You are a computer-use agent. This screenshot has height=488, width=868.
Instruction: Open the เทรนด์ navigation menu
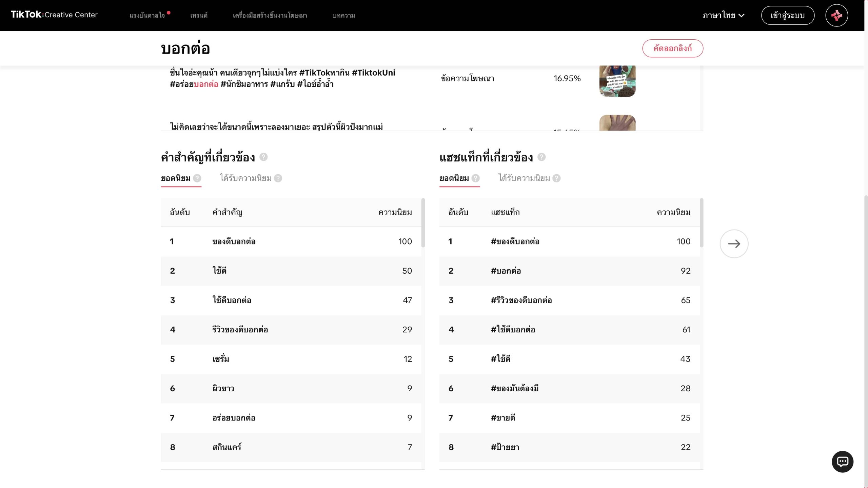[199, 15]
